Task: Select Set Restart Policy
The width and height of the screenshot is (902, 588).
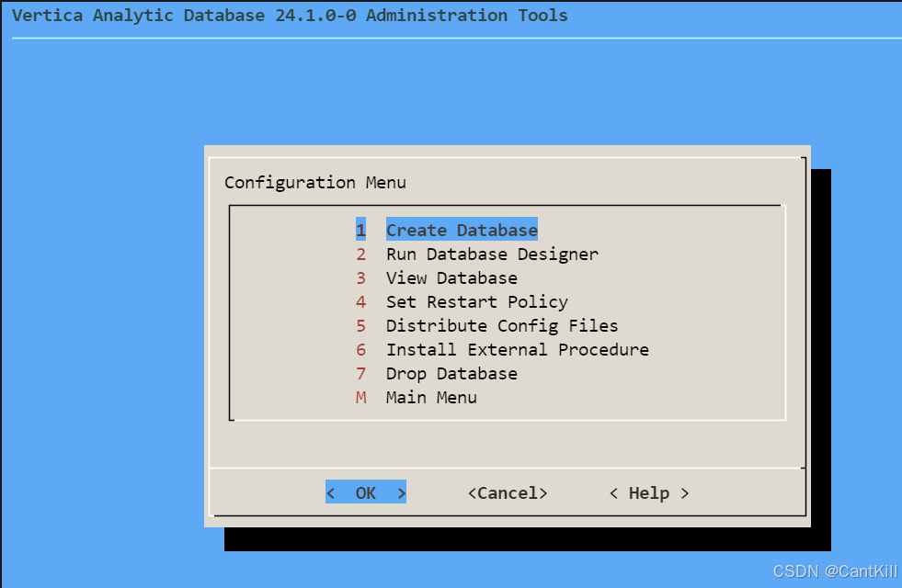Action: tap(476, 301)
